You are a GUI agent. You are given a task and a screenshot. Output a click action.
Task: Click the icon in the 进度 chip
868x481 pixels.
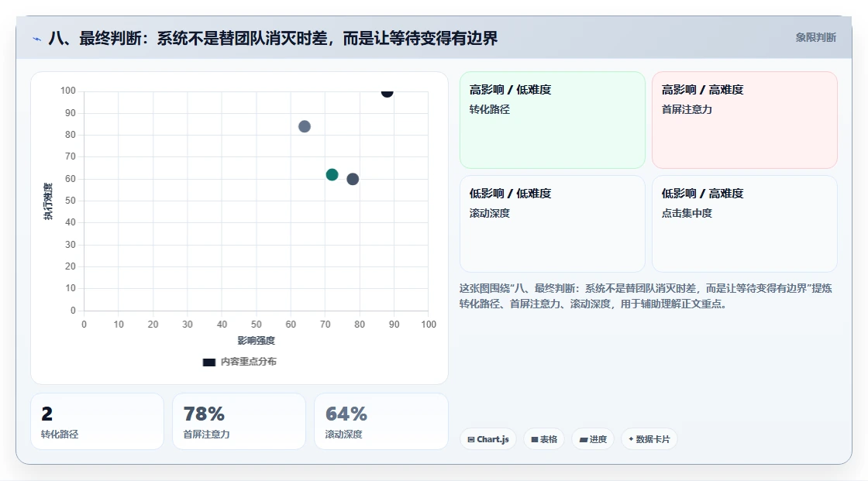coord(584,439)
